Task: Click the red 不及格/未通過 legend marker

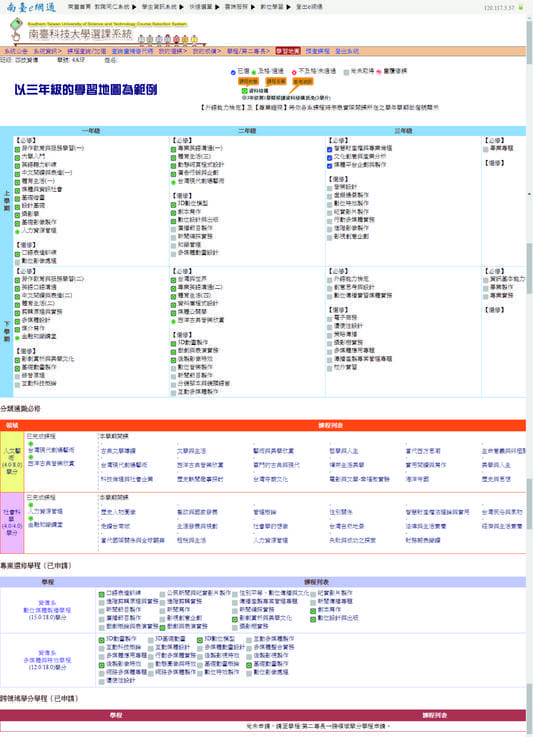Action: pos(294,72)
